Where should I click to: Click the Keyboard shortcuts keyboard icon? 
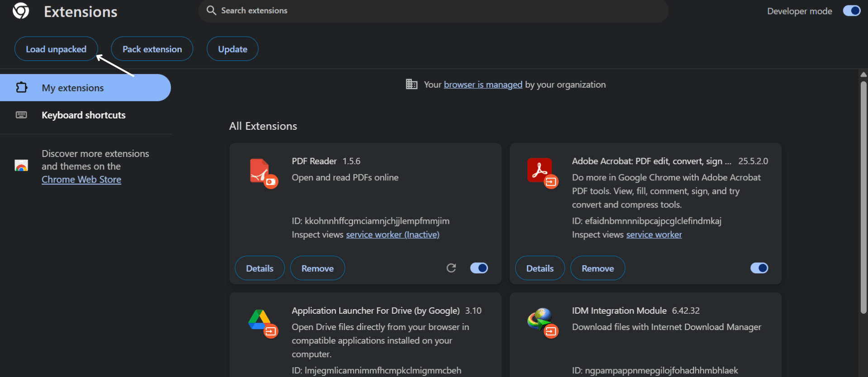(x=21, y=115)
